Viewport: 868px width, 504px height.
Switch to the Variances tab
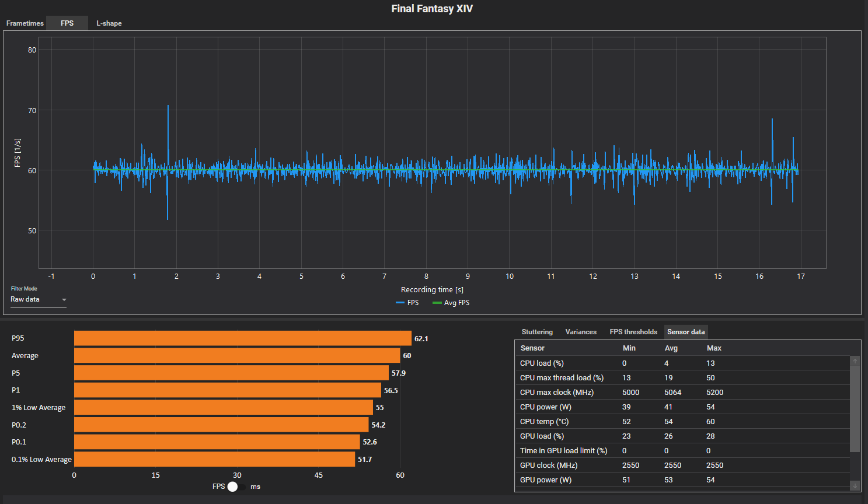[581, 332]
